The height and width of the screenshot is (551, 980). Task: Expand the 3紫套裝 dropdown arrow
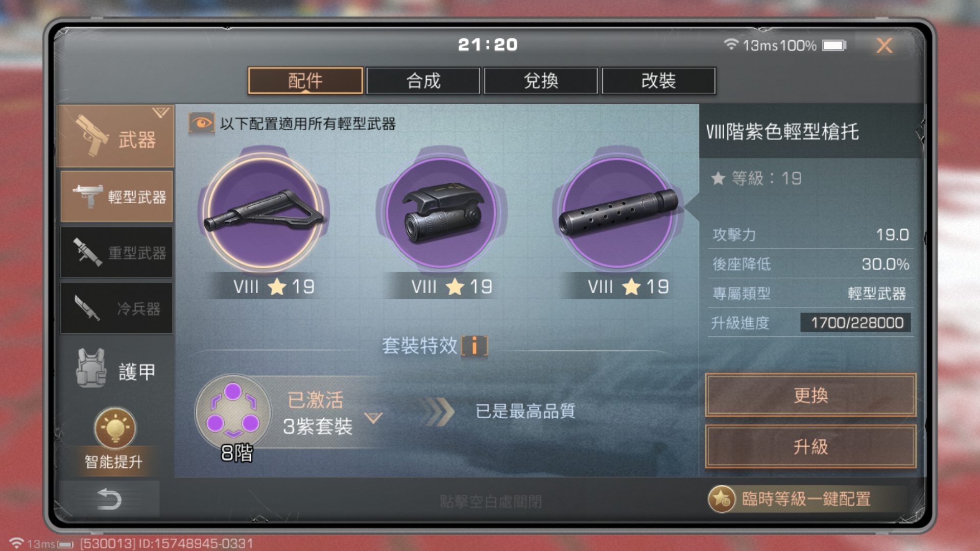374,418
